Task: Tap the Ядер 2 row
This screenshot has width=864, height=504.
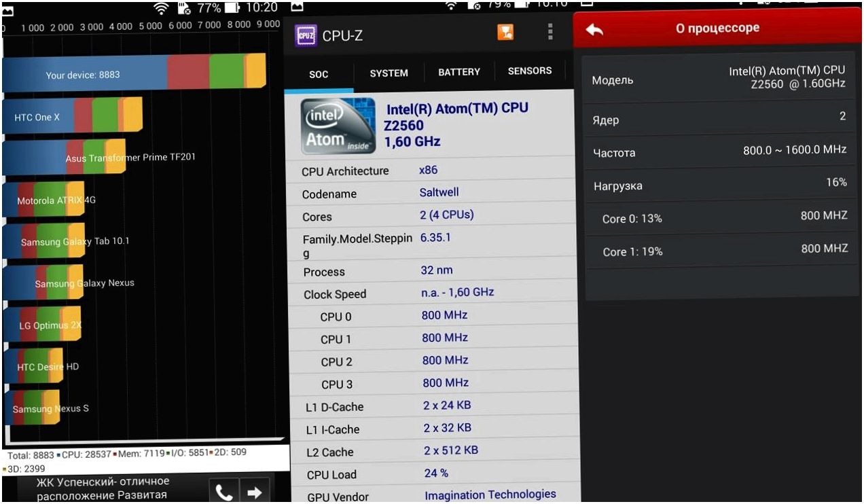Action: (719, 118)
